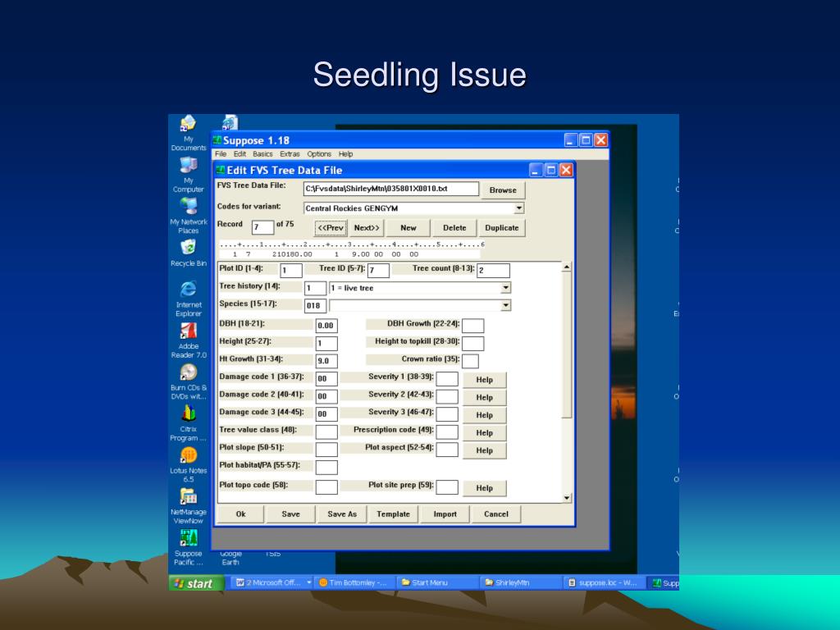Click the Duplicate record button

click(x=501, y=228)
